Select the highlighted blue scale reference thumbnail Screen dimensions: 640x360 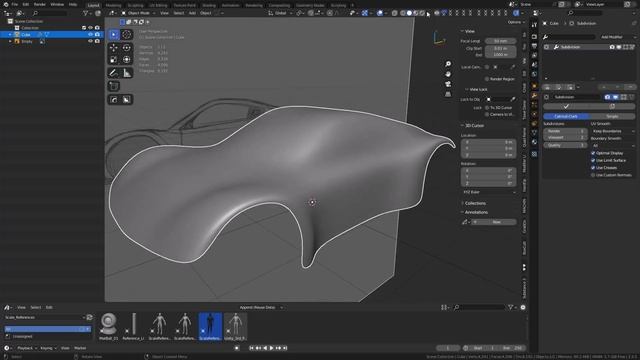pyautogui.click(x=210, y=326)
